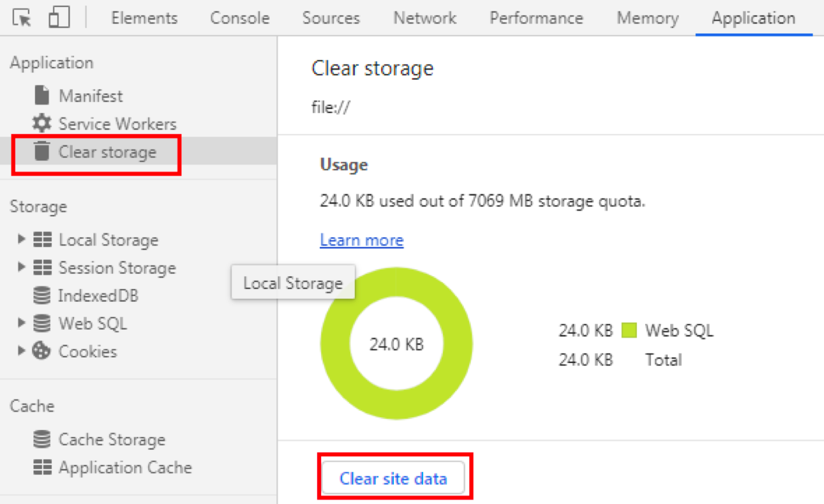Switch to the Console tab
Image resolution: width=824 pixels, height=504 pixels.
239,18
